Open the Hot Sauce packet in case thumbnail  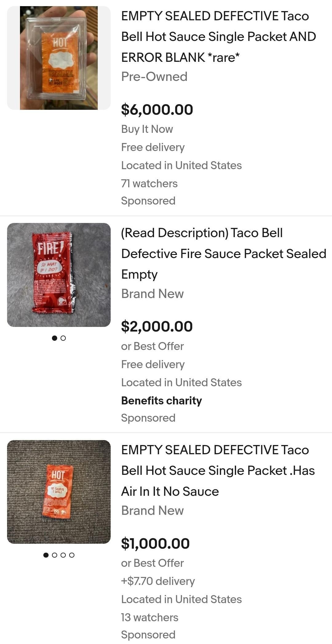pos(59,58)
